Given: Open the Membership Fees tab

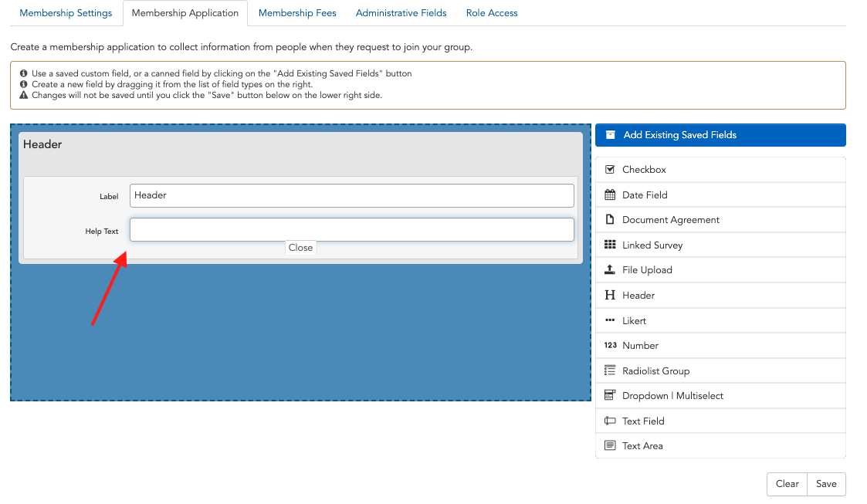Looking at the screenshot, I should 297,13.
